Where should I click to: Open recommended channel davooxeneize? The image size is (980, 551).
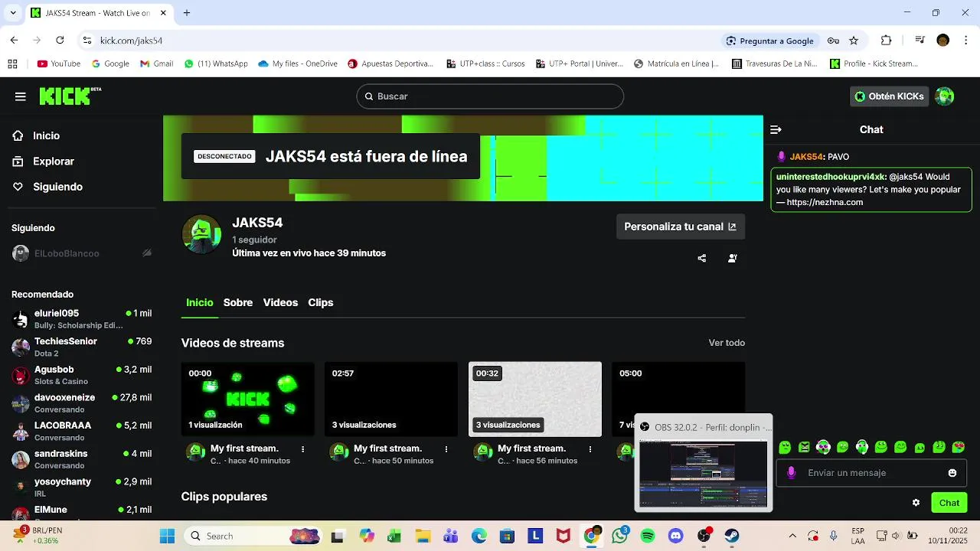pyautogui.click(x=81, y=403)
